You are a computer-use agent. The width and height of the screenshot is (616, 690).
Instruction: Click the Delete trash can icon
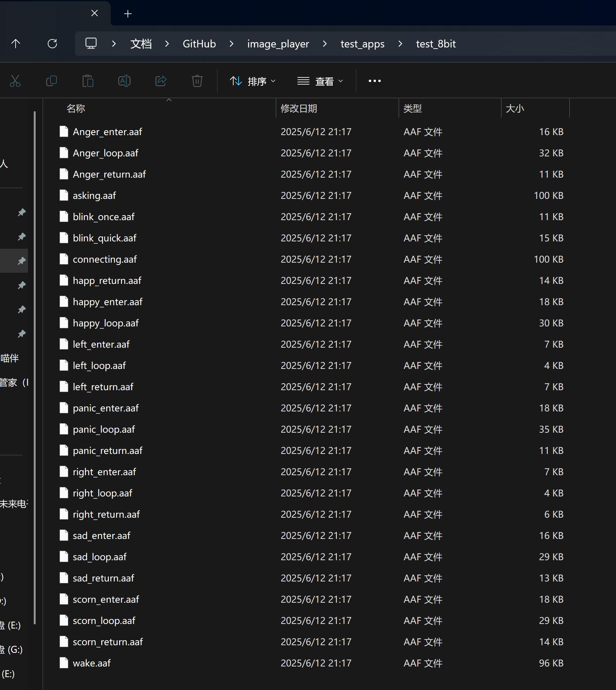[197, 81]
